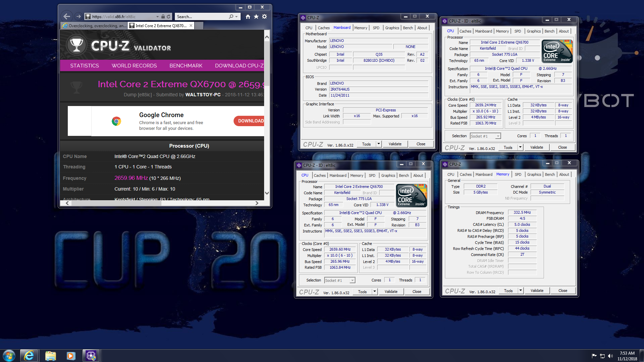Click the horizontal scrollbar left arrow

click(x=67, y=203)
